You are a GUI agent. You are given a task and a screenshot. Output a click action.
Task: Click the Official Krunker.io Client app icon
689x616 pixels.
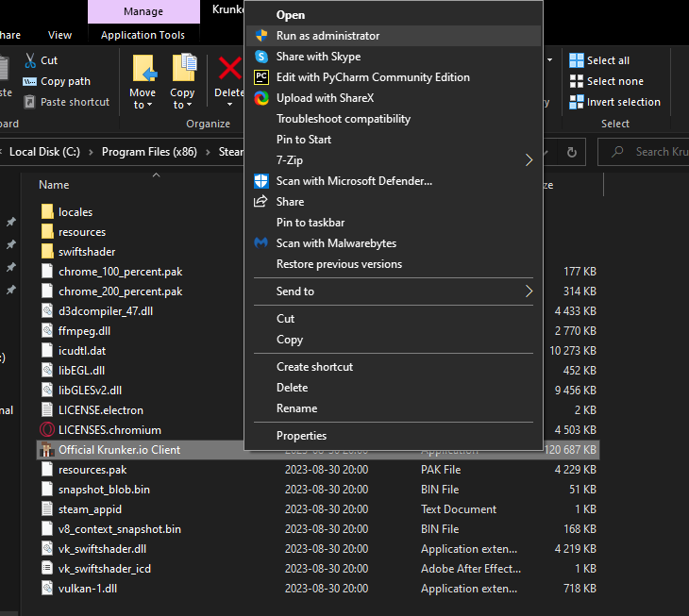click(46, 450)
